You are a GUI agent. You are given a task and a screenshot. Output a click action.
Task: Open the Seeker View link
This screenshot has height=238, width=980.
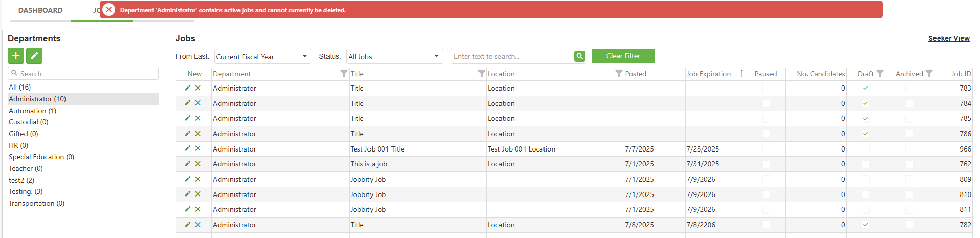[949, 38]
